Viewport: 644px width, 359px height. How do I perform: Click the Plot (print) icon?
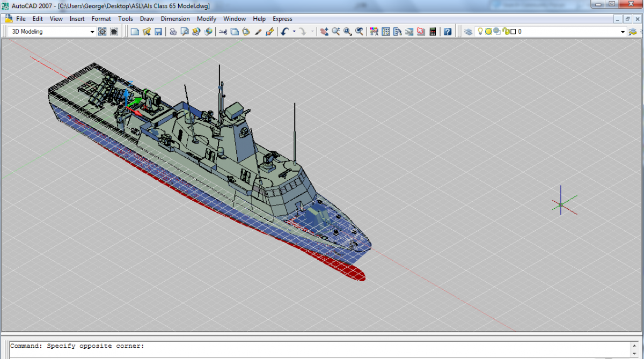(x=173, y=32)
